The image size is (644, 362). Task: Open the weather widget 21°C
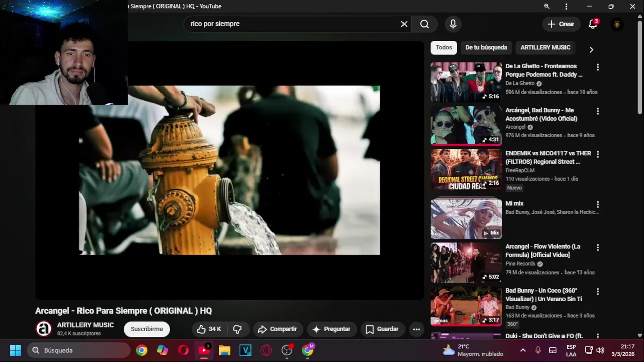click(473, 350)
